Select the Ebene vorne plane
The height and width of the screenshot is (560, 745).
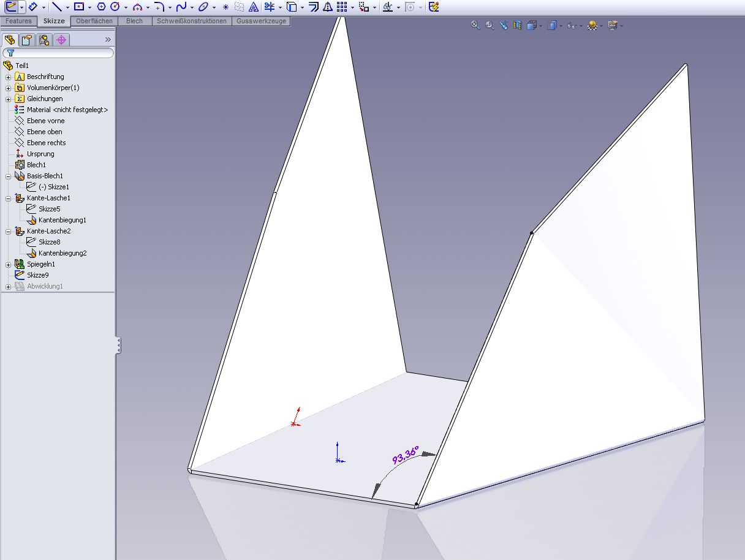click(x=45, y=121)
